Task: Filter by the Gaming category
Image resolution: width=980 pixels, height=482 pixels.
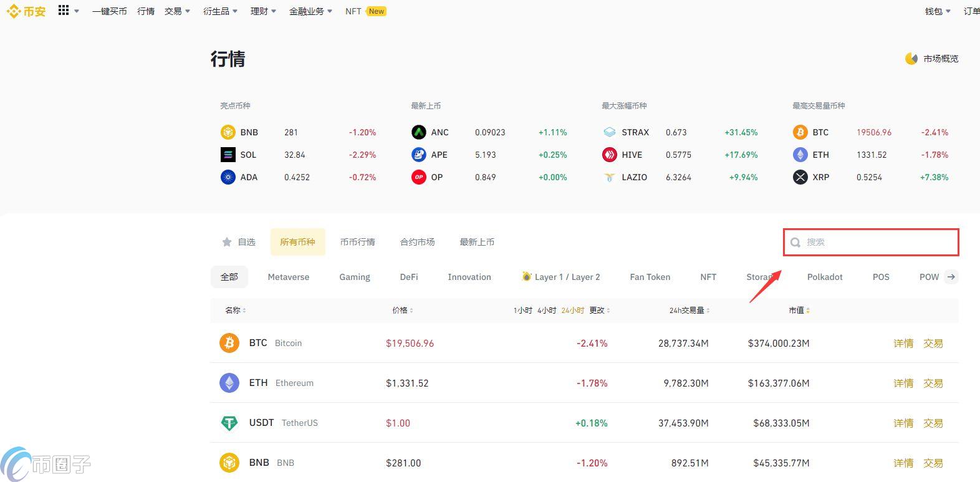Action: [355, 277]
